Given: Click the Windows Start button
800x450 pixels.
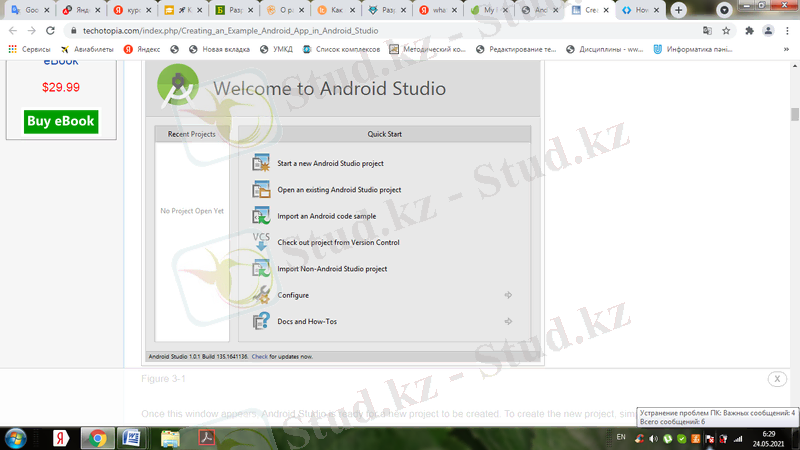Looking at the screenshot, I should 17,438.
